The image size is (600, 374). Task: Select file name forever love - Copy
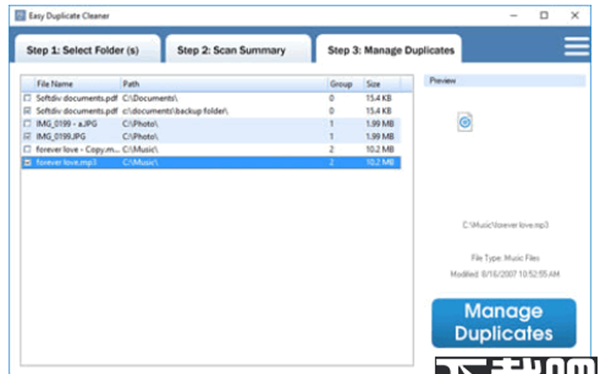point(78,149)
